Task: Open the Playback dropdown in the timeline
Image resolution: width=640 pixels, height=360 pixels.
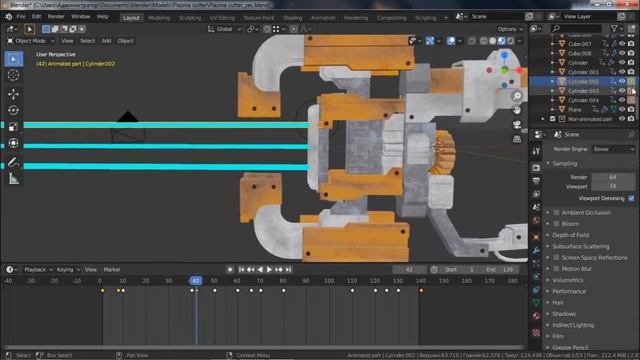Action: pos(38,270)
